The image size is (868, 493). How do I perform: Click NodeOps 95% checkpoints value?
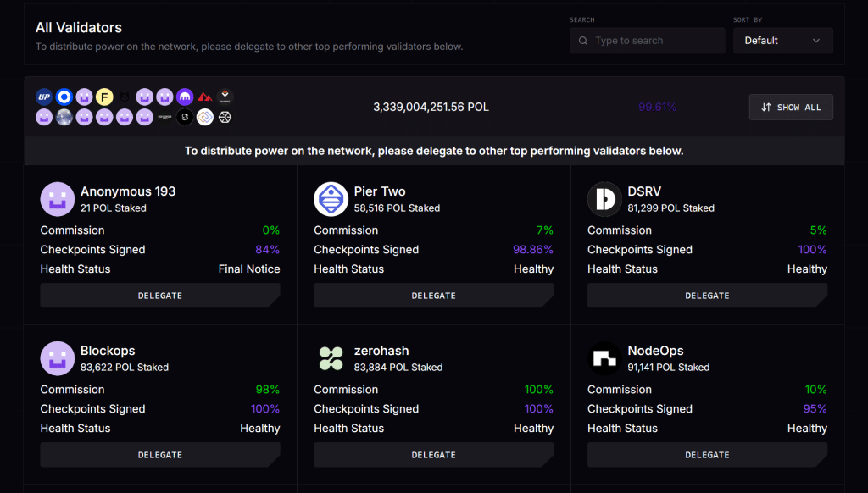pos(815,409)
